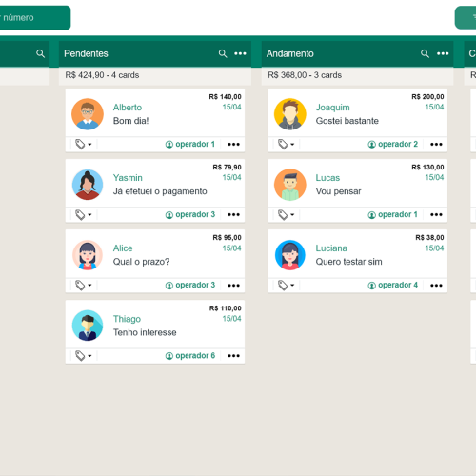
Task: Click message 'Qual o prazo?'
Action: 141,262
